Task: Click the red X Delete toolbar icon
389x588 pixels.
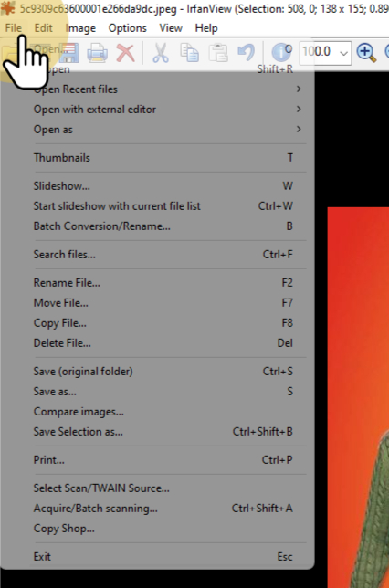Action: pos(125,53)
